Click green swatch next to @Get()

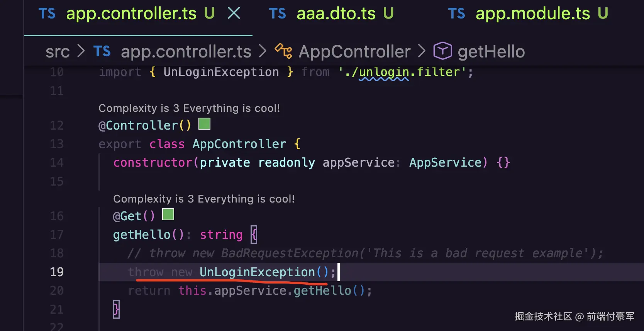click(x=168, y=214)
